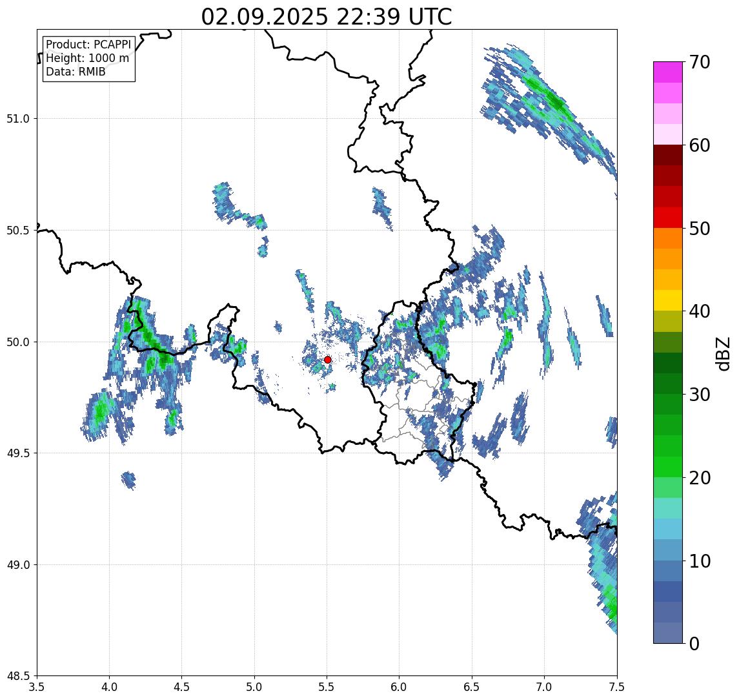Click the longitude axis label 5.0
The height and width of the screenshot is (700, 739).
pyautogui.click(x=254, y=686)
